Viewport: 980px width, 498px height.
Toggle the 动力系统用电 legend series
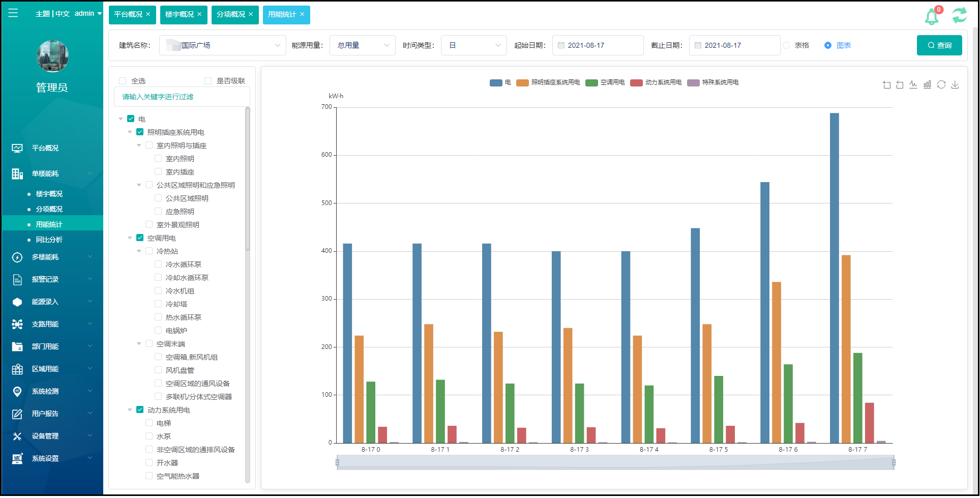coord(656,82)
